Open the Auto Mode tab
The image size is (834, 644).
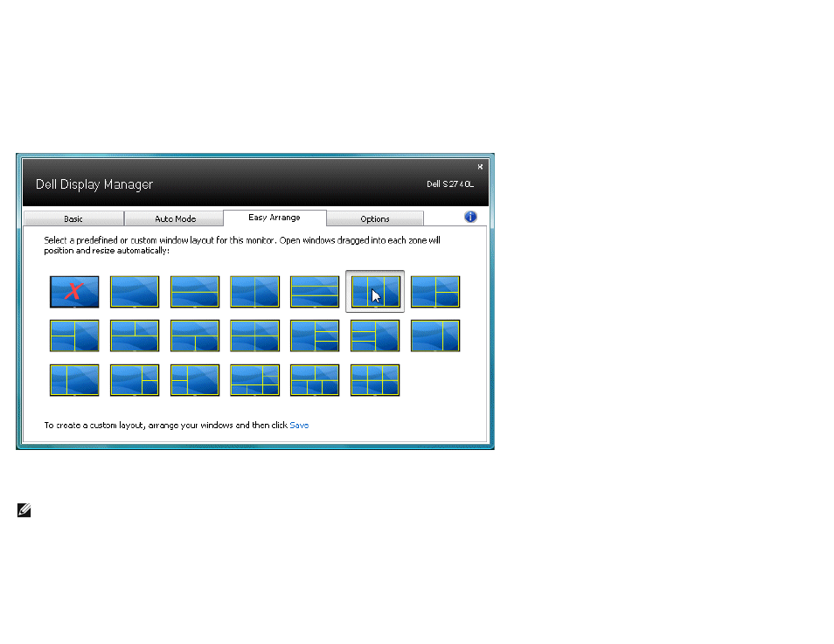pyautogui.click(x=175, y=218)
